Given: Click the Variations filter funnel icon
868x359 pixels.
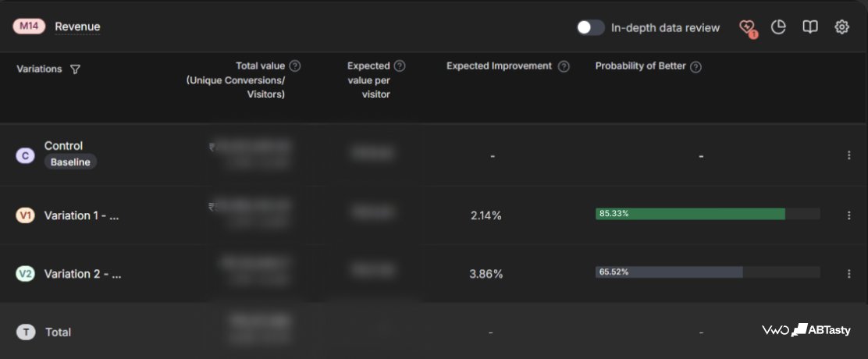Looking at the screenshot, I should (75, 69).
